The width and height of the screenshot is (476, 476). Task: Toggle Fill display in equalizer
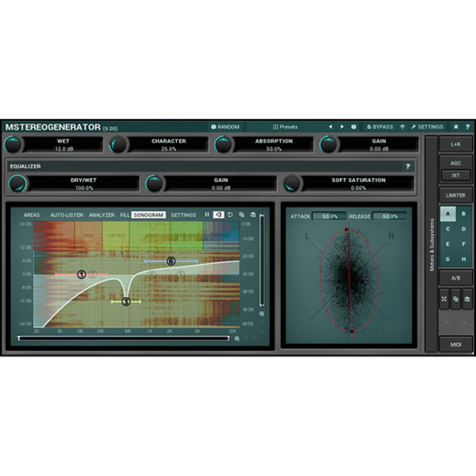pyautogui.click(x=125, y=215)
